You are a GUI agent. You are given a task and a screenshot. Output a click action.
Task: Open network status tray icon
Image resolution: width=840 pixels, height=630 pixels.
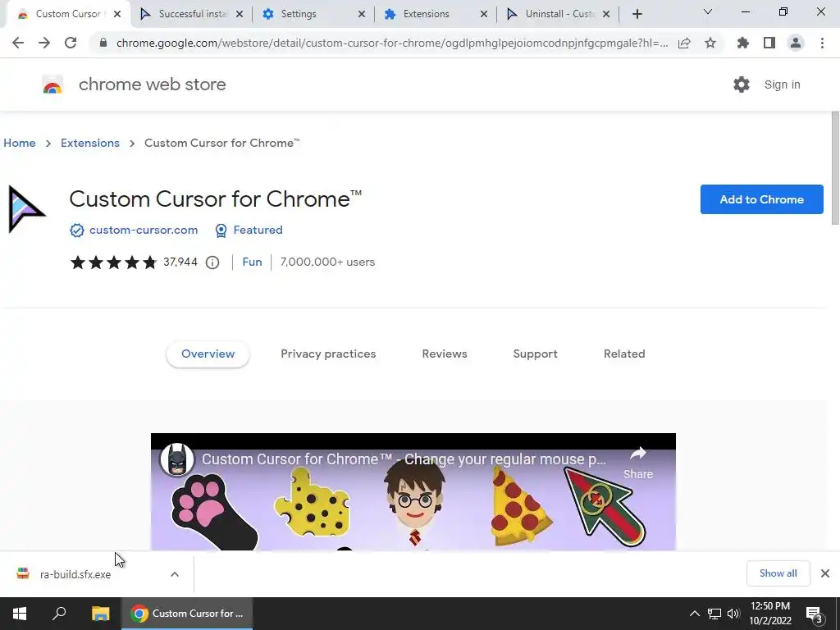pyautogui.click(x=714, y=614)
